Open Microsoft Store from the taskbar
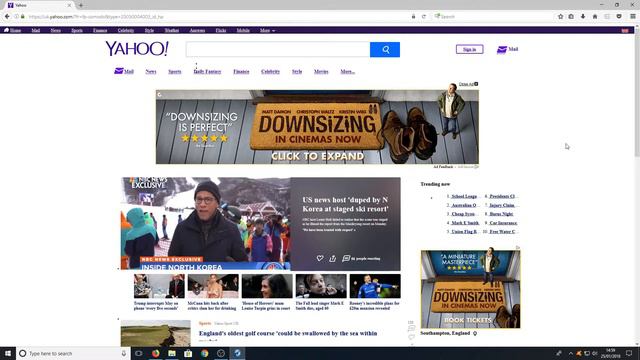Image resolution: width=640 pixels, height=360 pixels. coord(188,353)
